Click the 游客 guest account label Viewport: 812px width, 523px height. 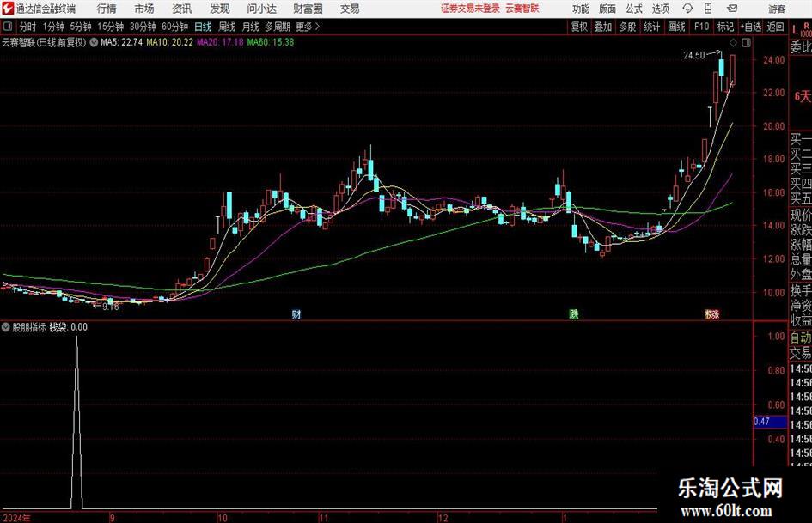tap(777, 9)
